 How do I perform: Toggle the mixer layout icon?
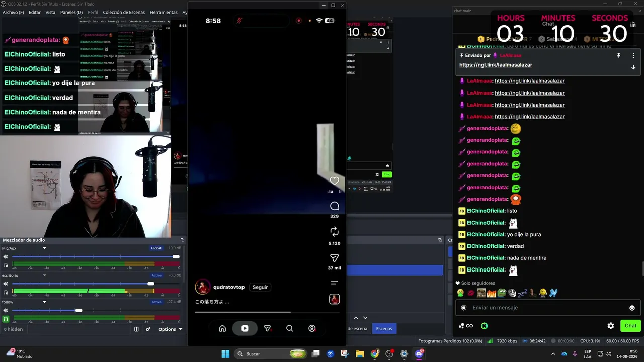coord(136,329)
